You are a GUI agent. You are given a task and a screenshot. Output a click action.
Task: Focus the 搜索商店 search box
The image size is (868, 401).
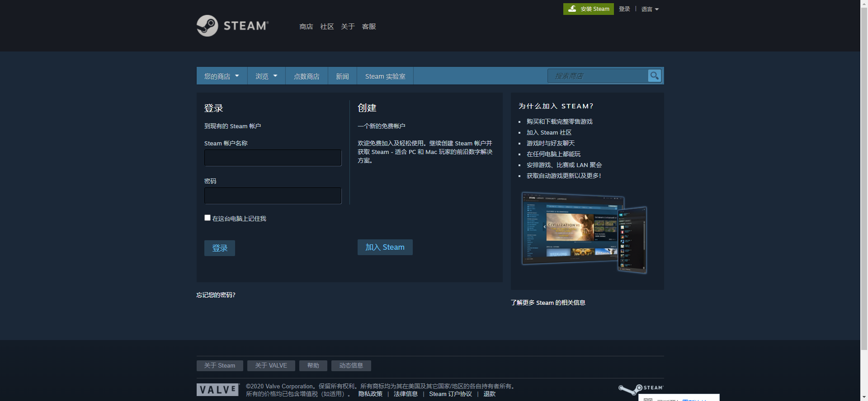point(598,76)
